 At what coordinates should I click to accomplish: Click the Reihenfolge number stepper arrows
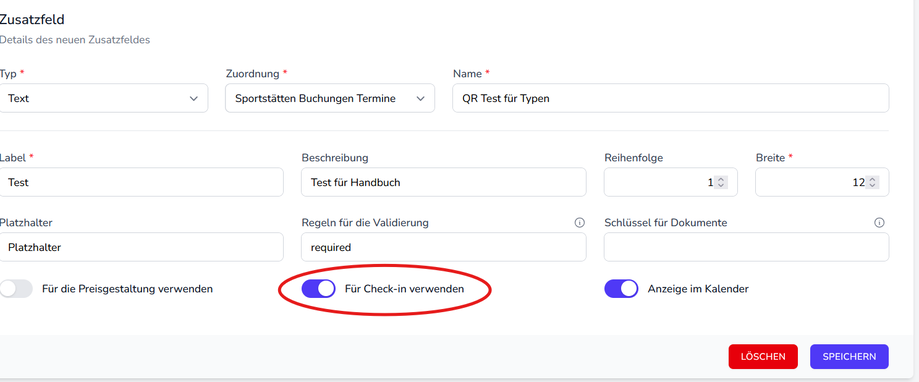tap(721, 182)
